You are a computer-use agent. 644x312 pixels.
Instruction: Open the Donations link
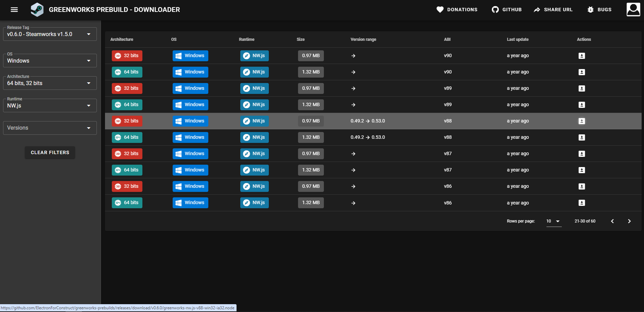[x=457, y=10]
